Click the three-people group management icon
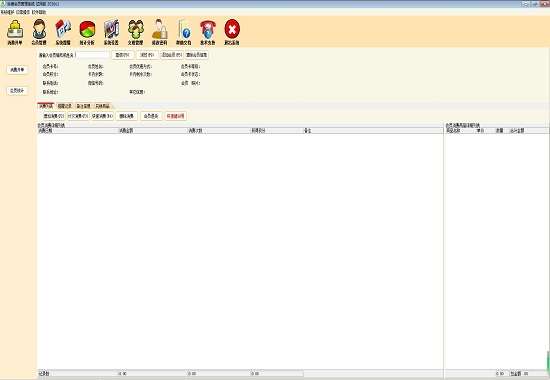Viewport: 550px width, 380px height. pos(135,32)
